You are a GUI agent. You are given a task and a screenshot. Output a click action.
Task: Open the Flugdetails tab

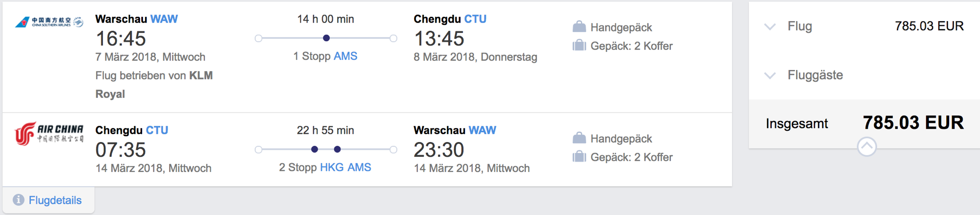pyautogui.click(x=48, y=200)
